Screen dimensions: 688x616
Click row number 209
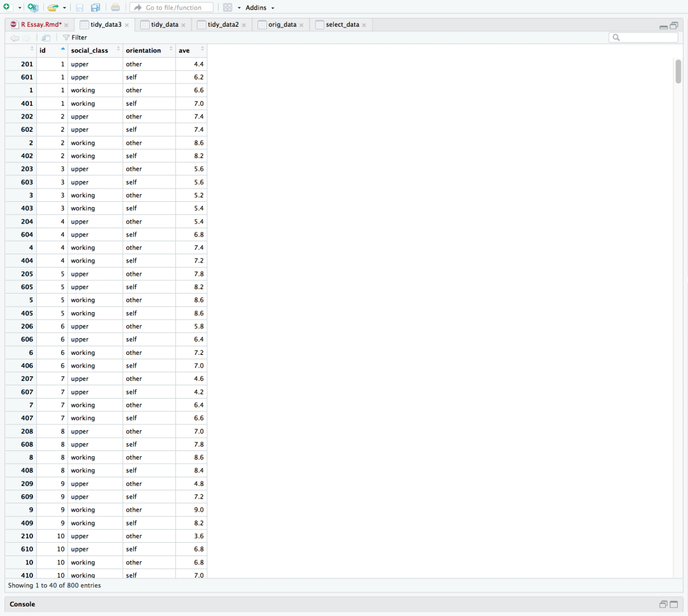click(x=27, y=483)
